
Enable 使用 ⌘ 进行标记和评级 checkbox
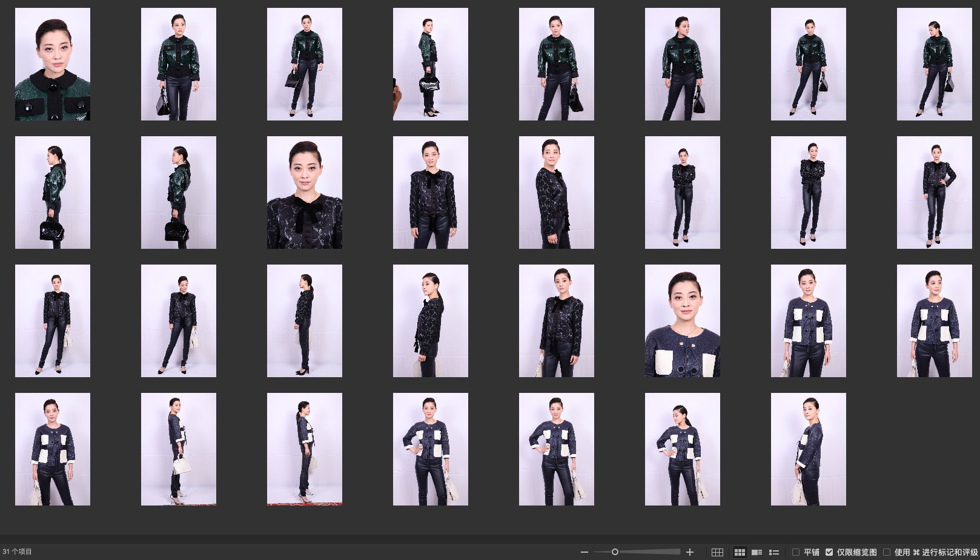pos(887,552)
